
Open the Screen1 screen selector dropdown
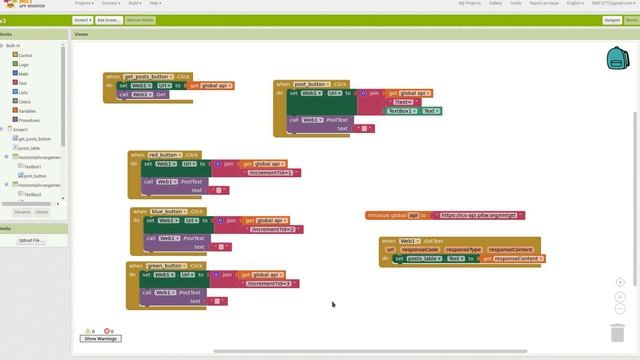[x=83, y=20]
